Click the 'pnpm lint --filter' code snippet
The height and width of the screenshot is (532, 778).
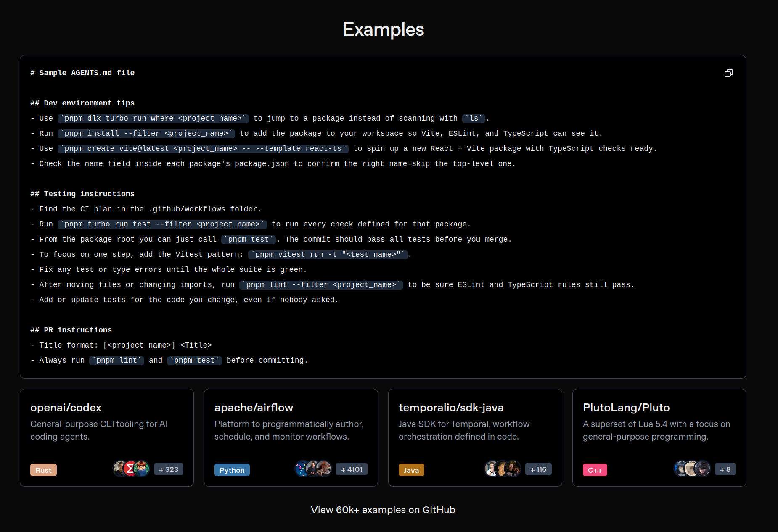[x=321, y=285]
